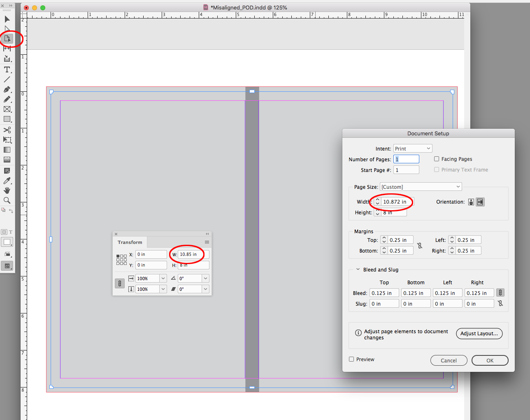
Task: Activate the Zoom tool
Action: click(7, 200)
